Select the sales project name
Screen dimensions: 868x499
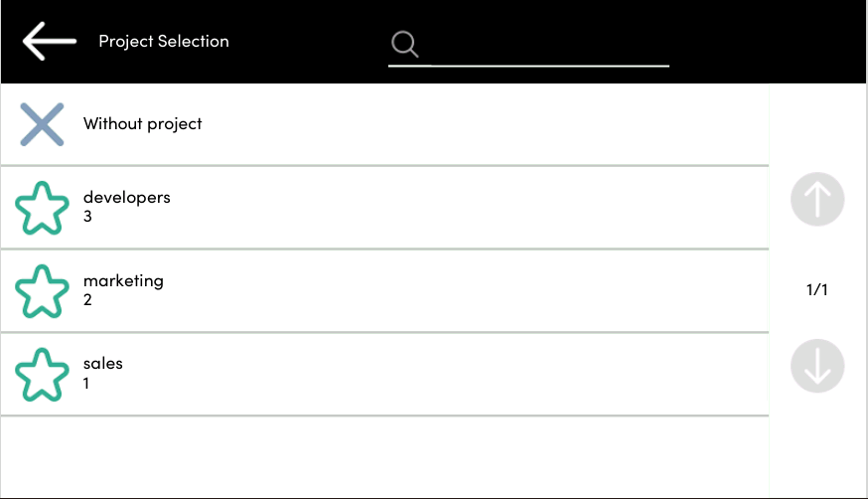(103, 364)
